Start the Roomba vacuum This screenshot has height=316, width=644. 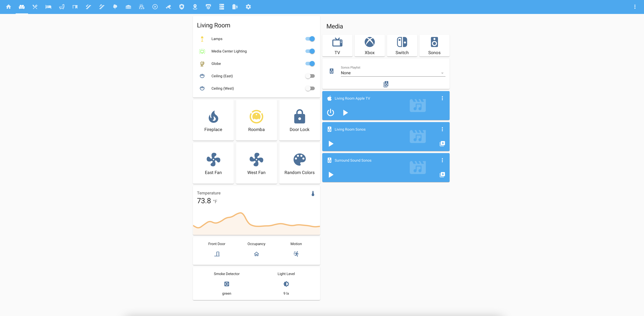tap(256, 117)
